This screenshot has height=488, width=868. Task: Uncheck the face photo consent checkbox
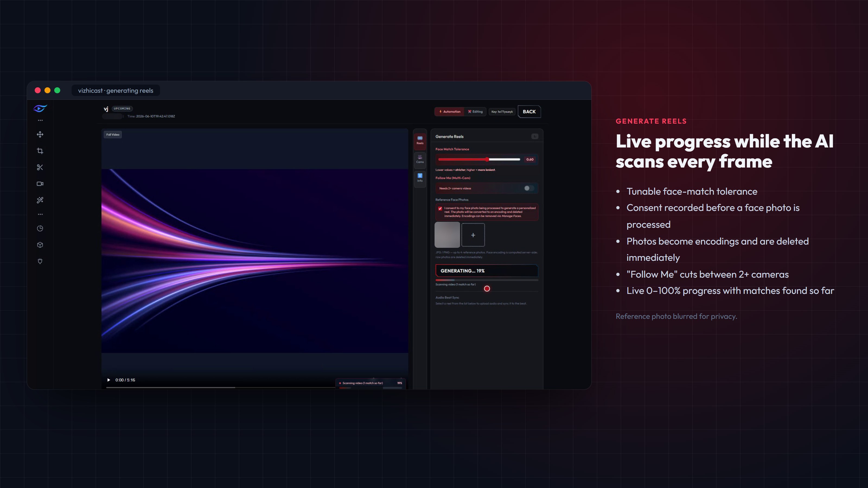440,208
